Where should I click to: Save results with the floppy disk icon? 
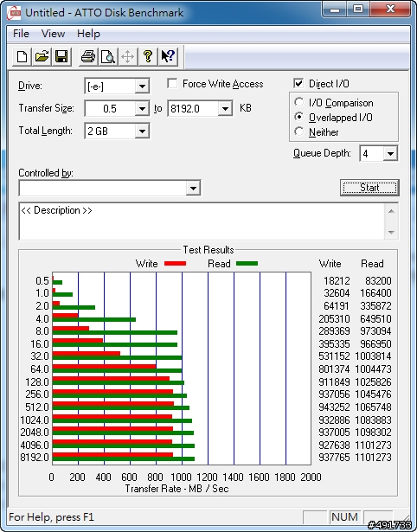(x=61, y=56)
